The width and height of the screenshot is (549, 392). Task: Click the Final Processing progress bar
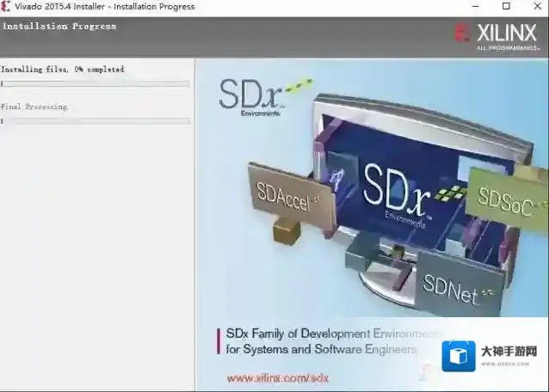[x=95, y=121]
